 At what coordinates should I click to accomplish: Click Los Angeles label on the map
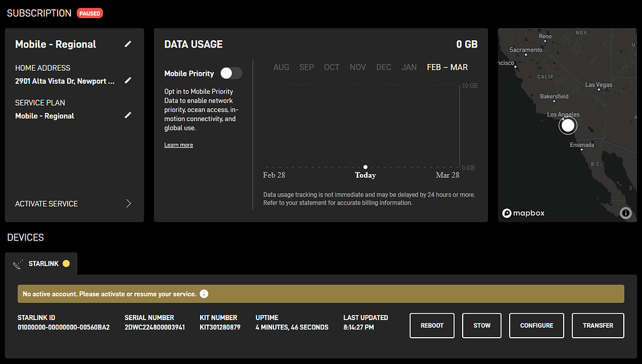pos(564,115)
